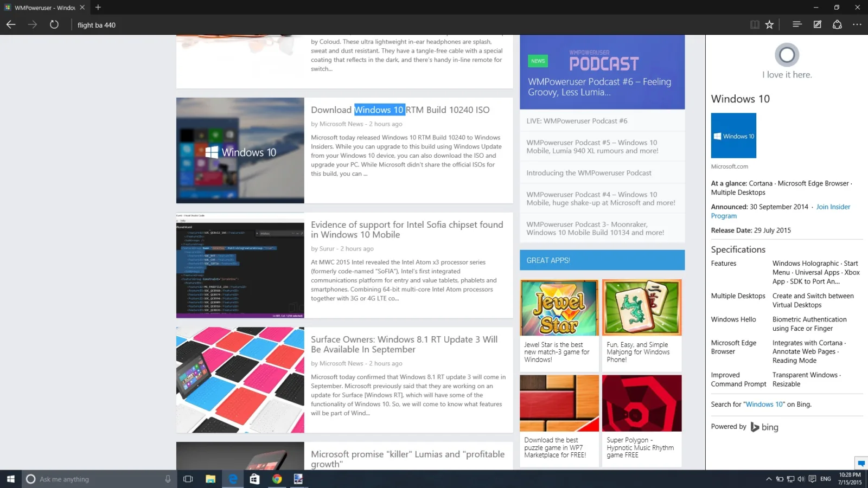The width and height of the screenshot is (868, 488).
Task: Open the Store from the taskbar
Action: click(x=254, y=479)
